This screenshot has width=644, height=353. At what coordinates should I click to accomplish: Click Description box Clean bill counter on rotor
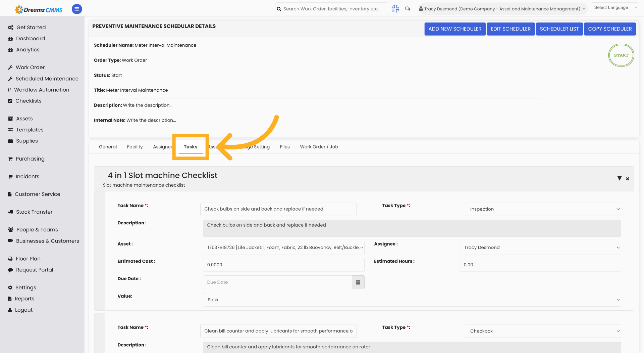tap(412, 347)
